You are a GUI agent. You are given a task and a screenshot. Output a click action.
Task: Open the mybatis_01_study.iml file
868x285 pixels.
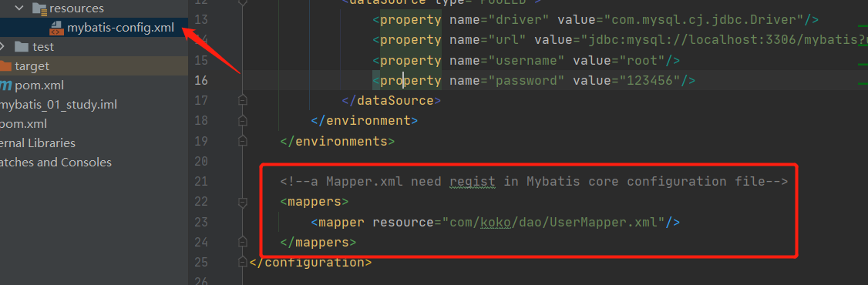tap(58, 105)
